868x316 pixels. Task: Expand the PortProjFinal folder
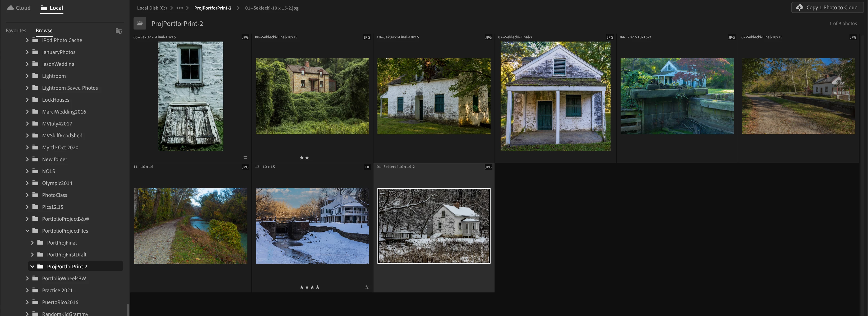pyautogui.click(x=32, y=242)
